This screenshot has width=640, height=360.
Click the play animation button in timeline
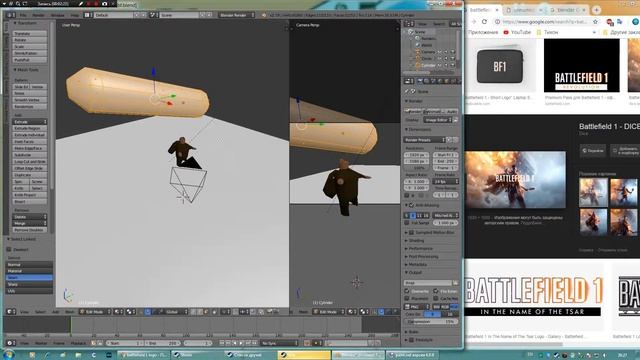coord(241,343)
